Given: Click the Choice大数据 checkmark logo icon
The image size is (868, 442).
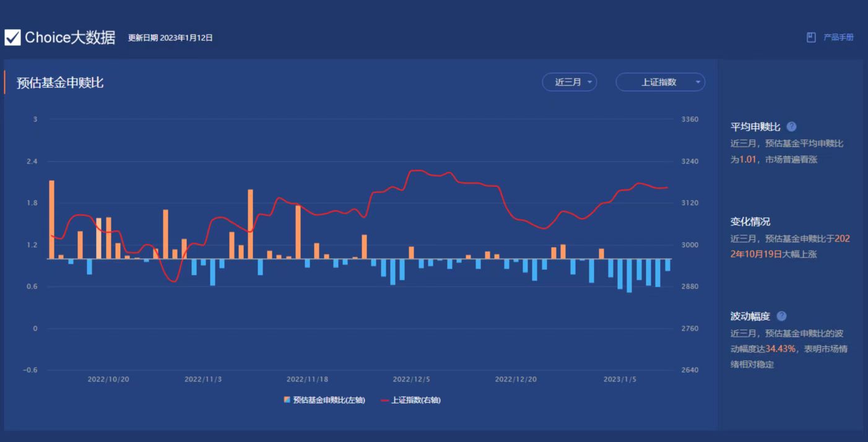Looking at the screenshot, I should point(12,38).
